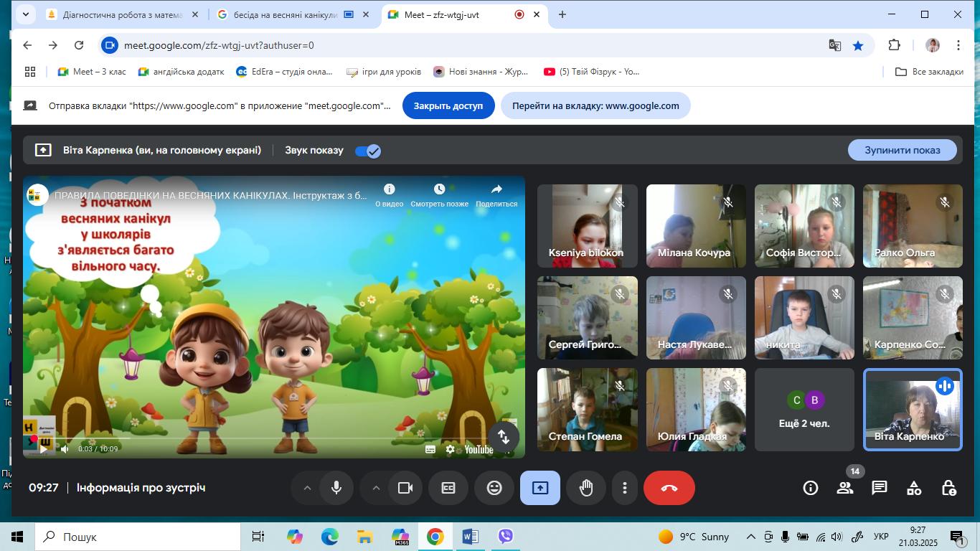Turn on closed captions in Meet
Image resolution: width=980 pixels, height=551 pixels.
pos(448,488)
